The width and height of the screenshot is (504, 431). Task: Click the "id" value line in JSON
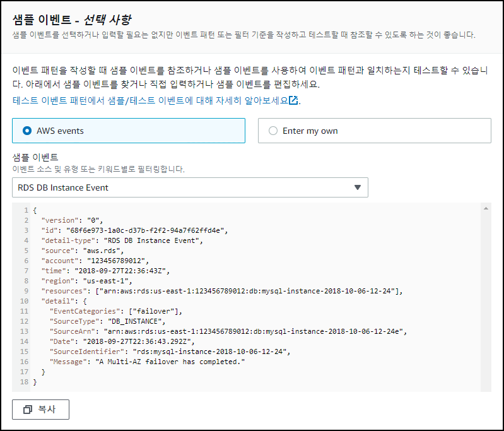coord(134,230)
